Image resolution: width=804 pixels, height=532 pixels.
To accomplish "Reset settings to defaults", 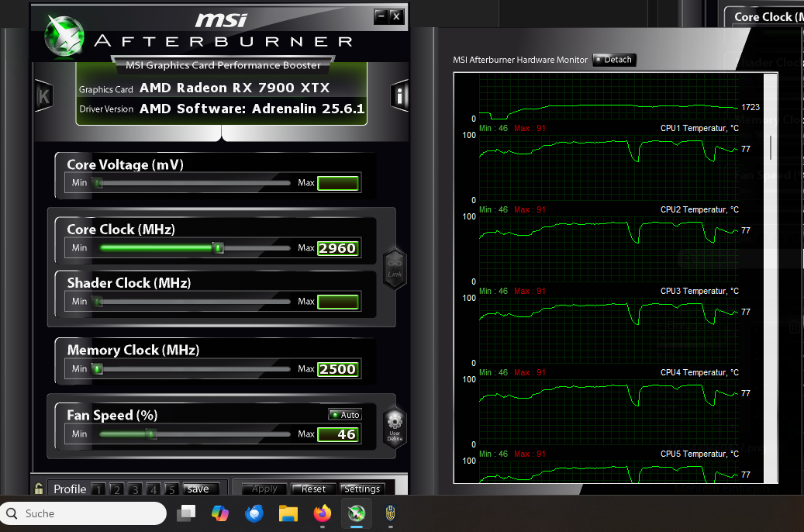I will coord(313,489).
